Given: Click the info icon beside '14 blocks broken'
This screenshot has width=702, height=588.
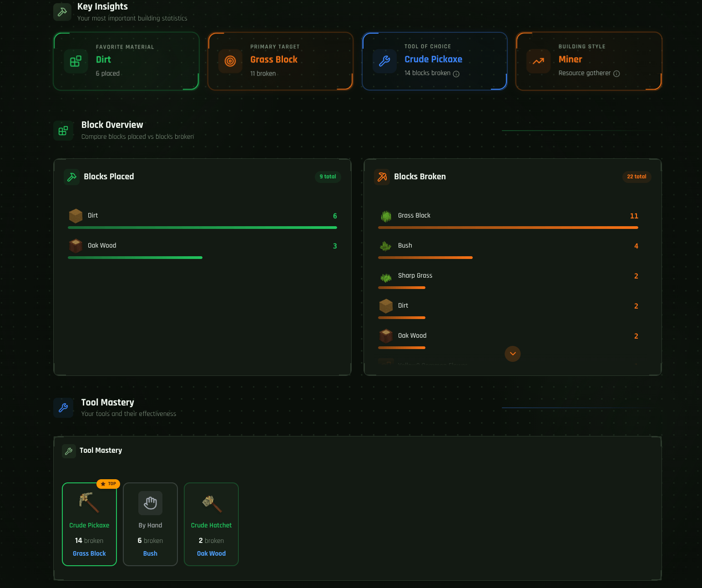Looking at the screenshot, I should [x=456, y=74].
